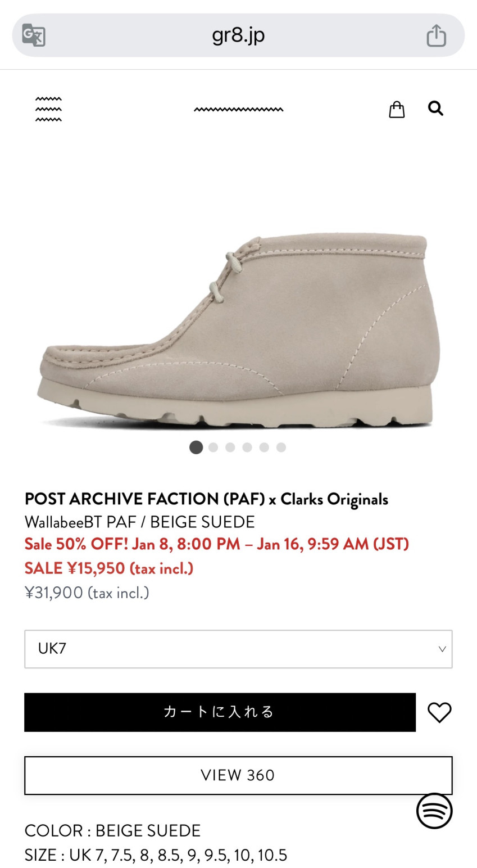Click the VIEW 360 button
This screenshot has height=868, width=477.
pyautogui.click(x=238, y=775)
